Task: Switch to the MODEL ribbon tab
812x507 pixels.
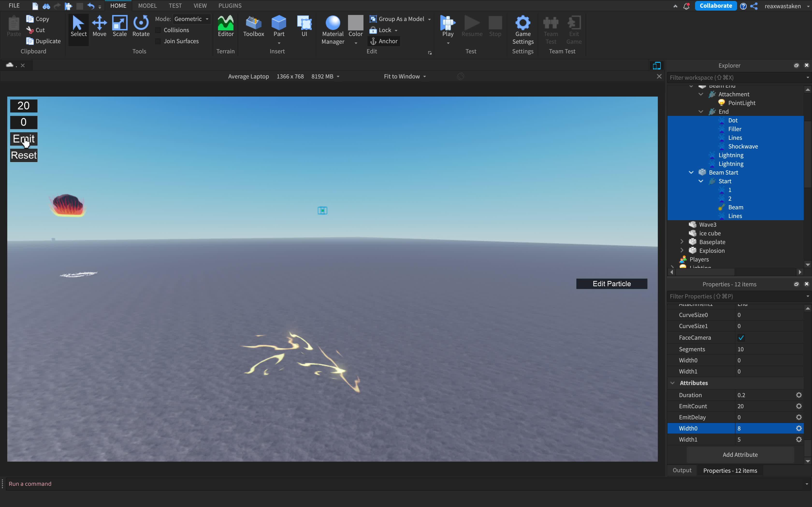Action: 147,6
